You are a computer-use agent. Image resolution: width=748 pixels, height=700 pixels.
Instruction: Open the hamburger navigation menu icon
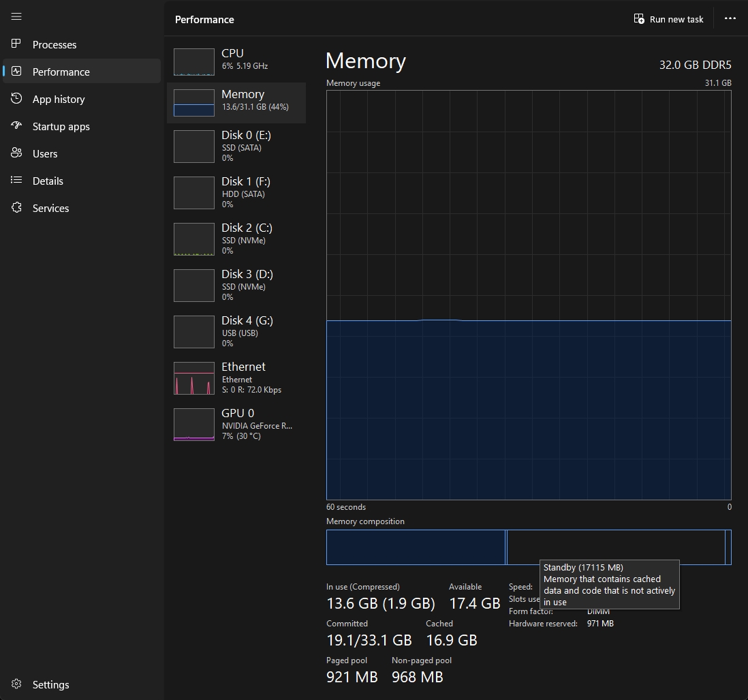[x=16, y=17]
